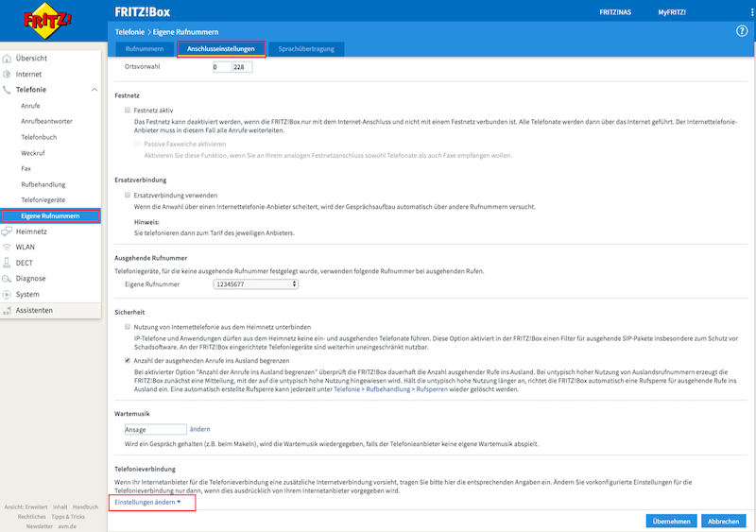Select Eigene Rufnummern in sidebar
This screenshot has height=532, width=756.
pos(51,215)
